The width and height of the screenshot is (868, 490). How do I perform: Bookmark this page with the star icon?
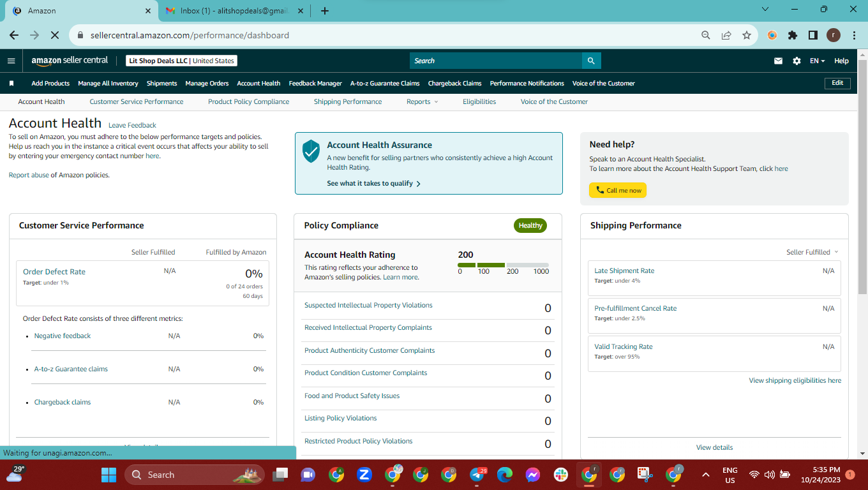click(x=746, y=35)
